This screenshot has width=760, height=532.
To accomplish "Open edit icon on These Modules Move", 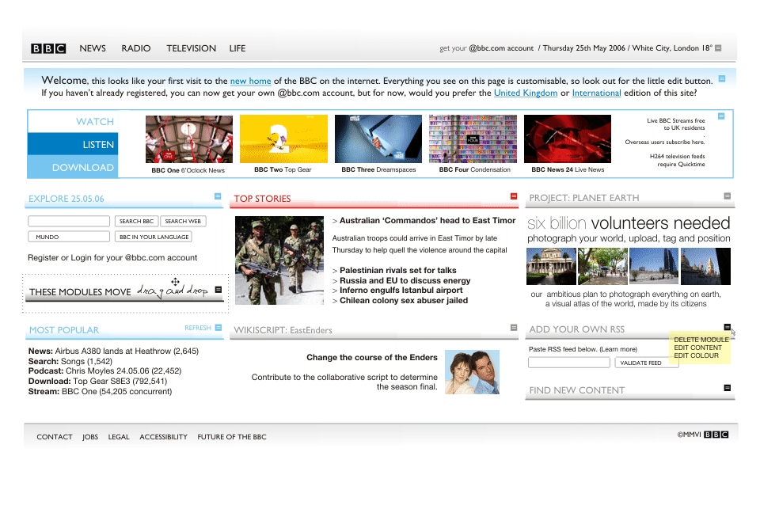I will pos(218,289).
